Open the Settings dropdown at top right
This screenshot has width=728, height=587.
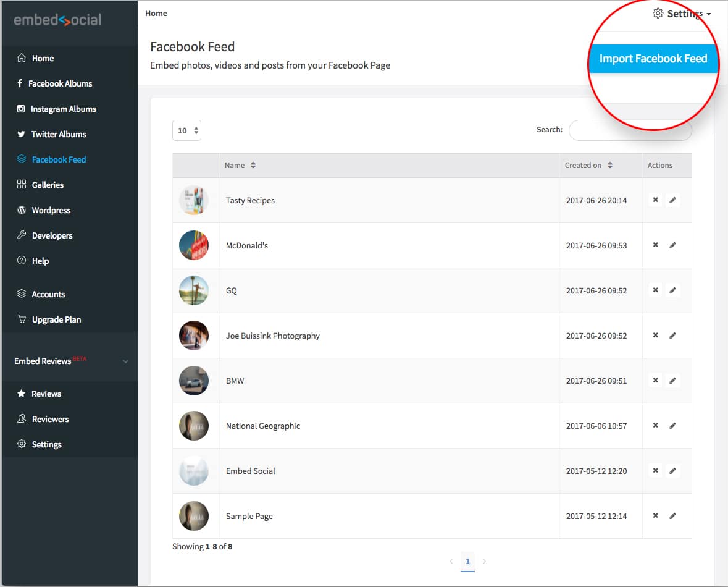[683, 13]
